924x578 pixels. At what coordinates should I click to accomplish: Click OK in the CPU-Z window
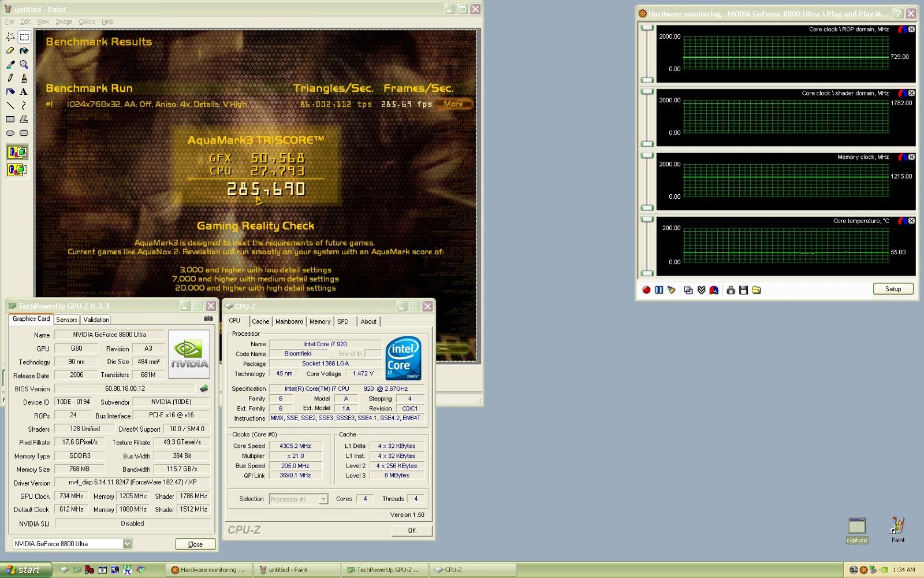click(412, 530)
